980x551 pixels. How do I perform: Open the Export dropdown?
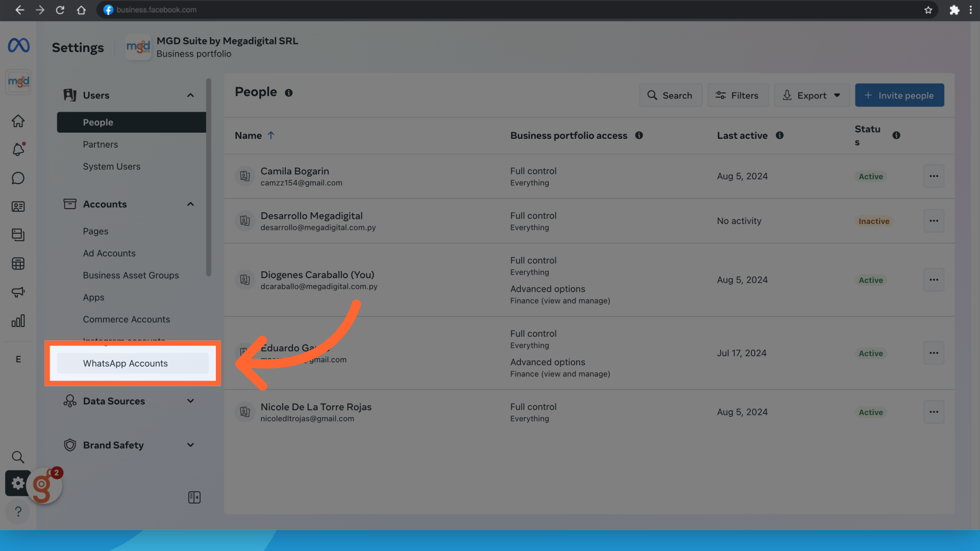pos(812,95)
